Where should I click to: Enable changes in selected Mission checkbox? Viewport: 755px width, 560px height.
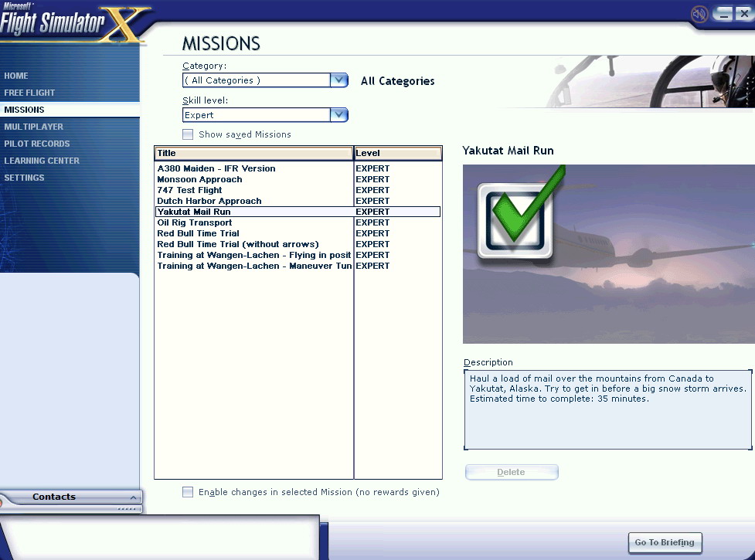pyautogui.click(x=188, y=492)
